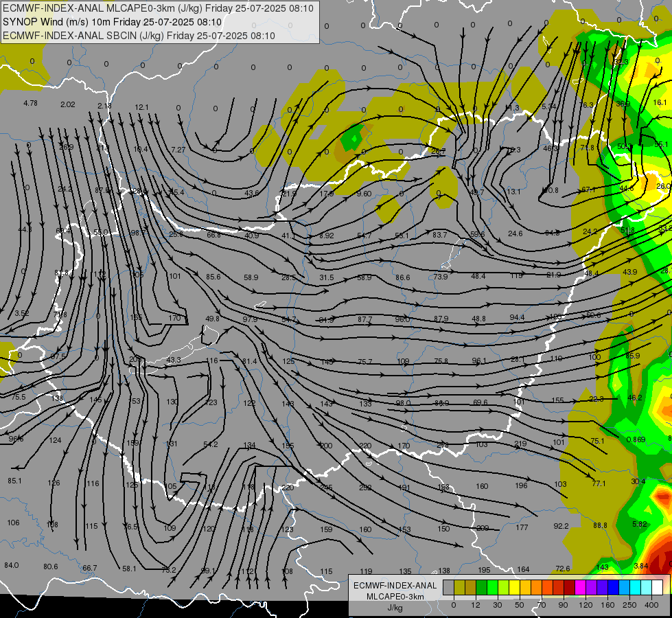Image resolution: width=672 pixels, height=618 pixels.
Task: Click the map value "9.60"
Action: coord(364,194)
